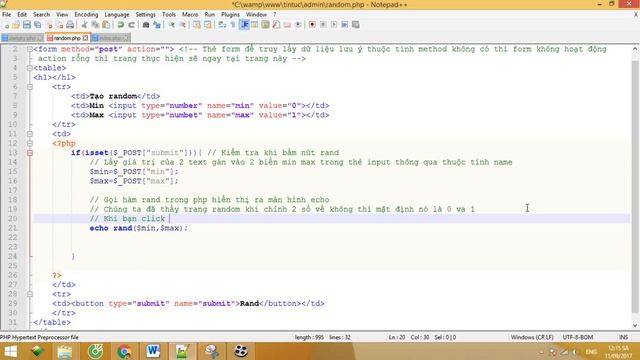Select the random.php tab
Viewport: 640px width, 360px height.
tap(67, 38)
